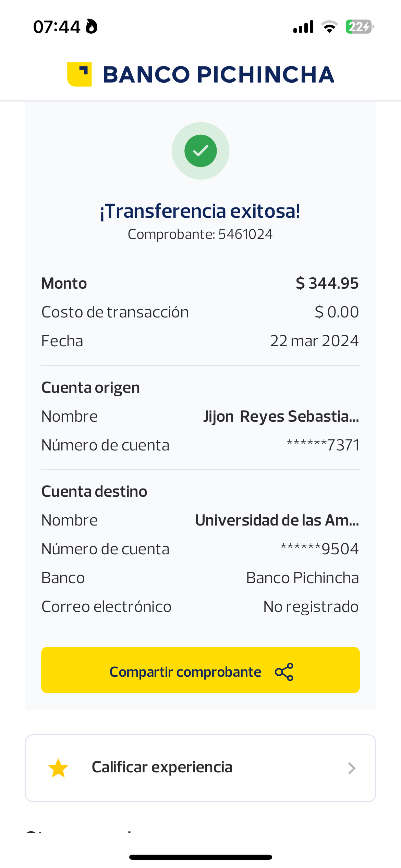Screen dimensions: 401x868
Task: Open the Calificar experiencia card
Action: click(200, 768)
